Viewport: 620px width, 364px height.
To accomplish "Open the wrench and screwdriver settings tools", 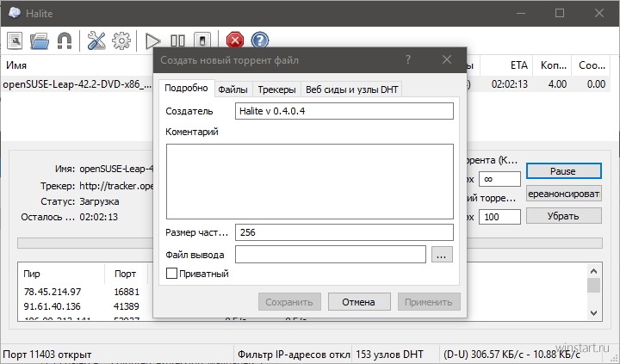I will click(96, 40).
